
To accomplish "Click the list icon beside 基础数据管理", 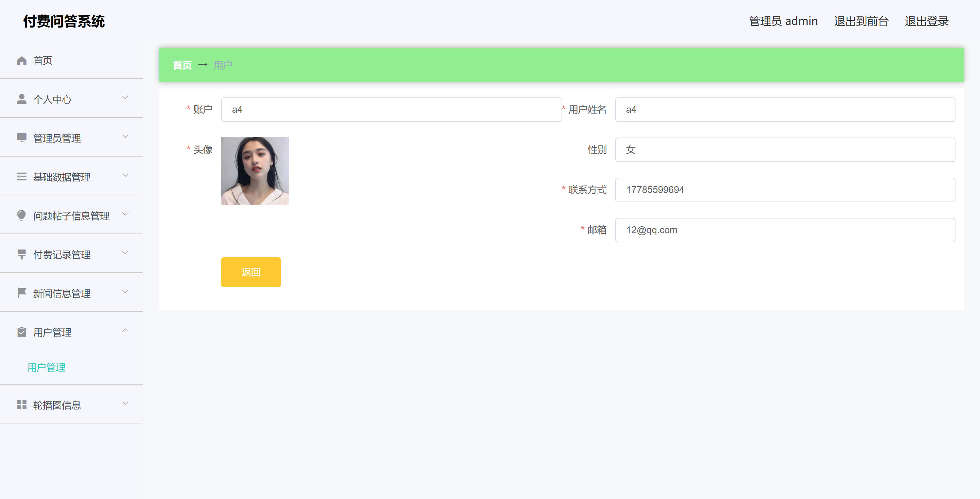I will [x=22, y=177].
